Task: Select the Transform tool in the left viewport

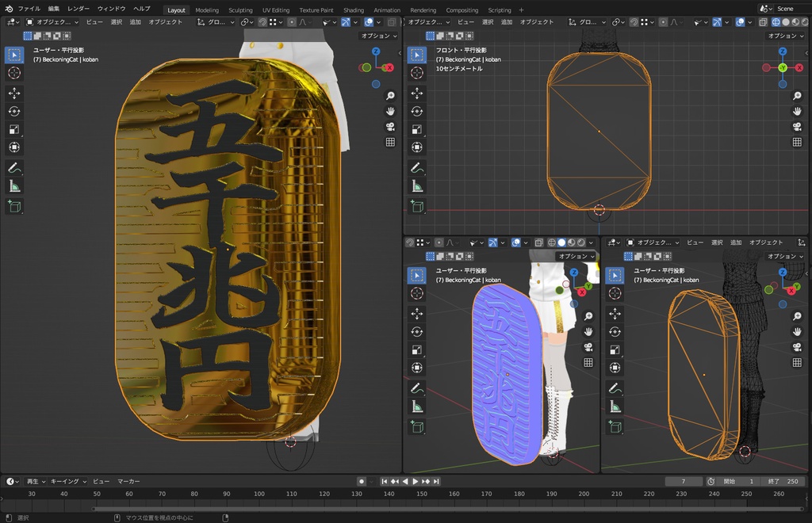Action: coord(14,147)
